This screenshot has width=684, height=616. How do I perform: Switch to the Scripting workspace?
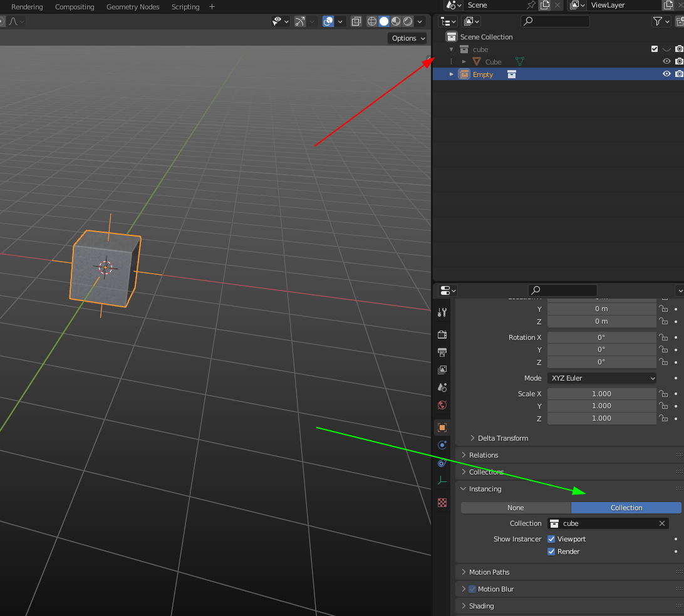coord(185,7)
